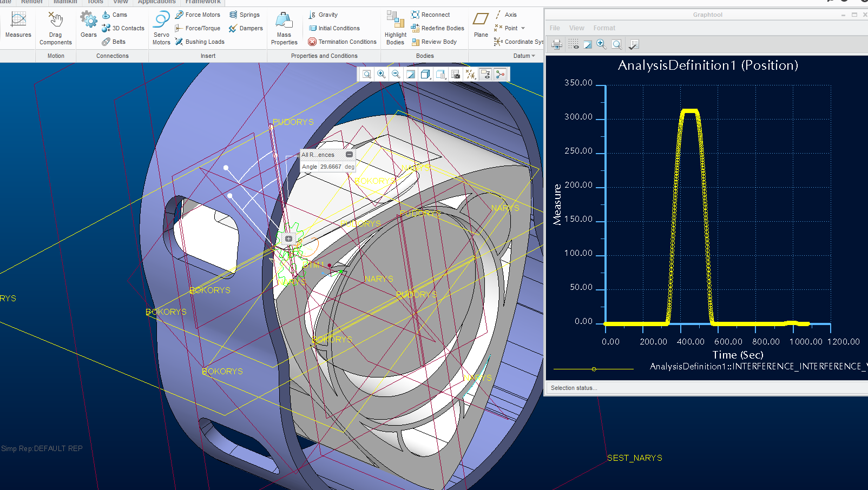Select the Coordinate System tool
This screenshot has width=868, height=490.
tap(518, 42)
